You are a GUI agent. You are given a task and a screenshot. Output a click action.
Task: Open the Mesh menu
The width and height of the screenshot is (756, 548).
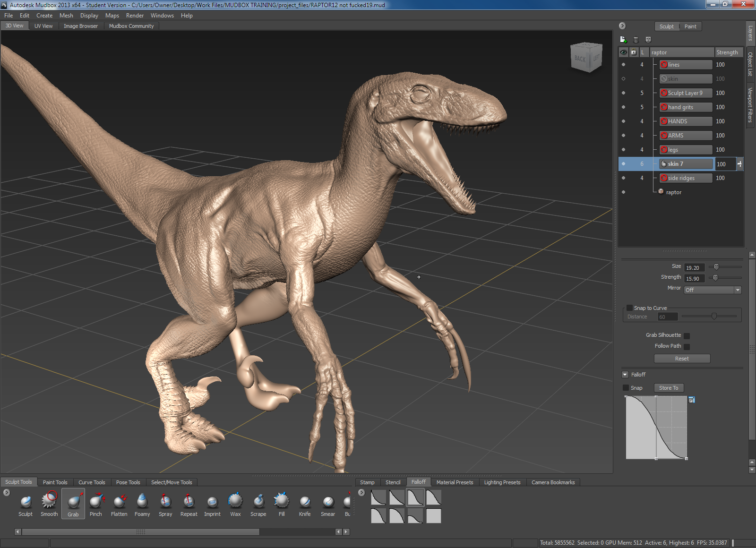point(66,16)
